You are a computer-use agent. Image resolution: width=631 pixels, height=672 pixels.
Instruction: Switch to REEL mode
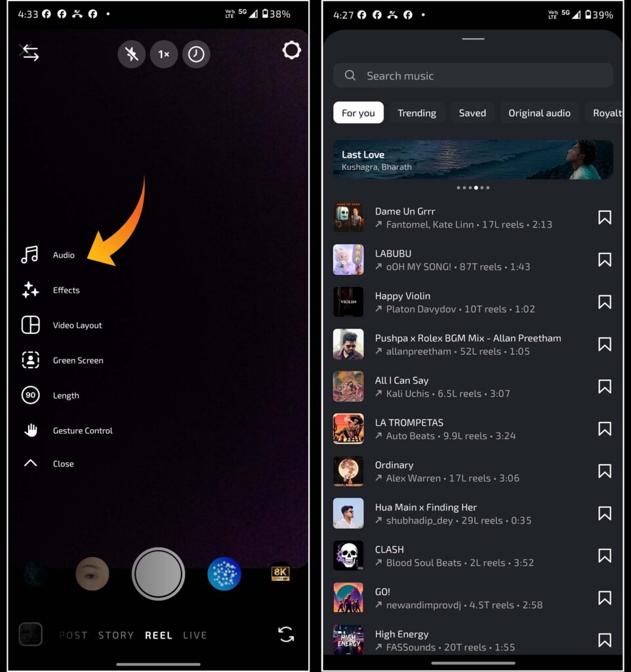159,635
